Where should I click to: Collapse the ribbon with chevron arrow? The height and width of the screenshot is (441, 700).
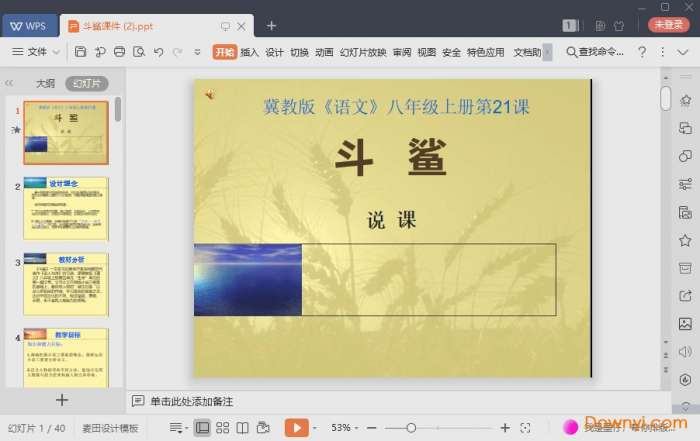click(683, 52)
